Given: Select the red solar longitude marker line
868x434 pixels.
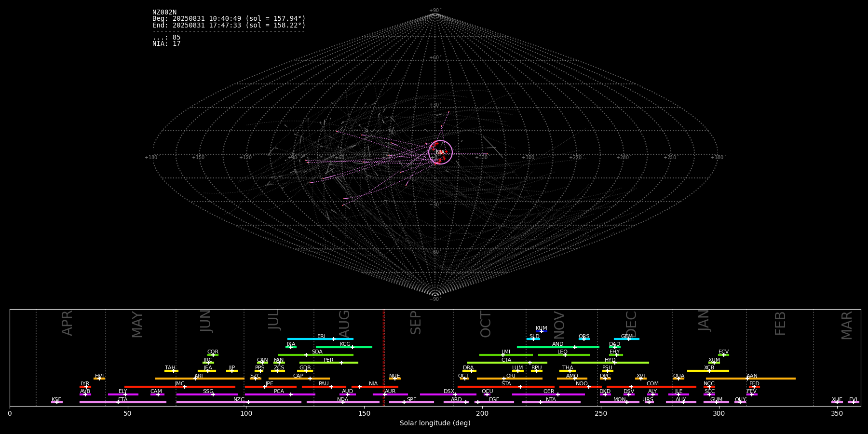Looking at the screenshot, I should click(384, 357).
